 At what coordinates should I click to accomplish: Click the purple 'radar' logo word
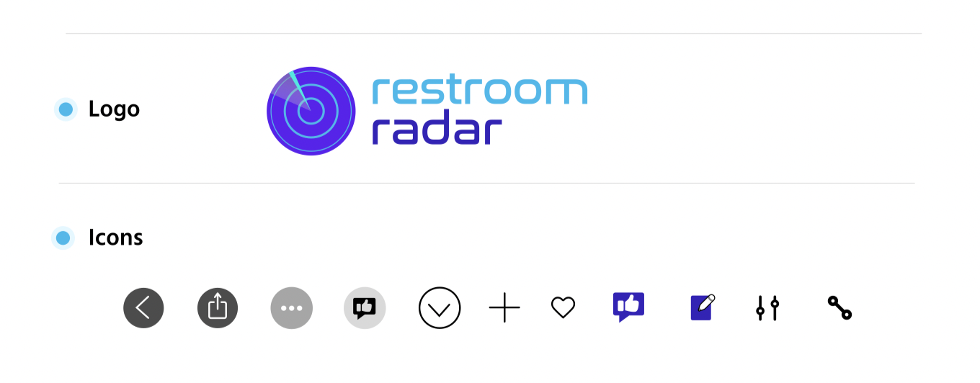pos(437,129)
